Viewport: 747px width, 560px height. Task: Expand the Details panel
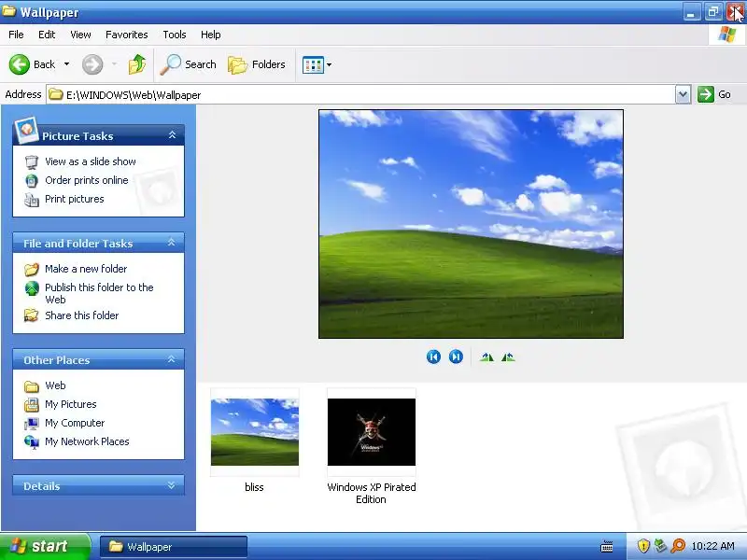click(172, 485)
